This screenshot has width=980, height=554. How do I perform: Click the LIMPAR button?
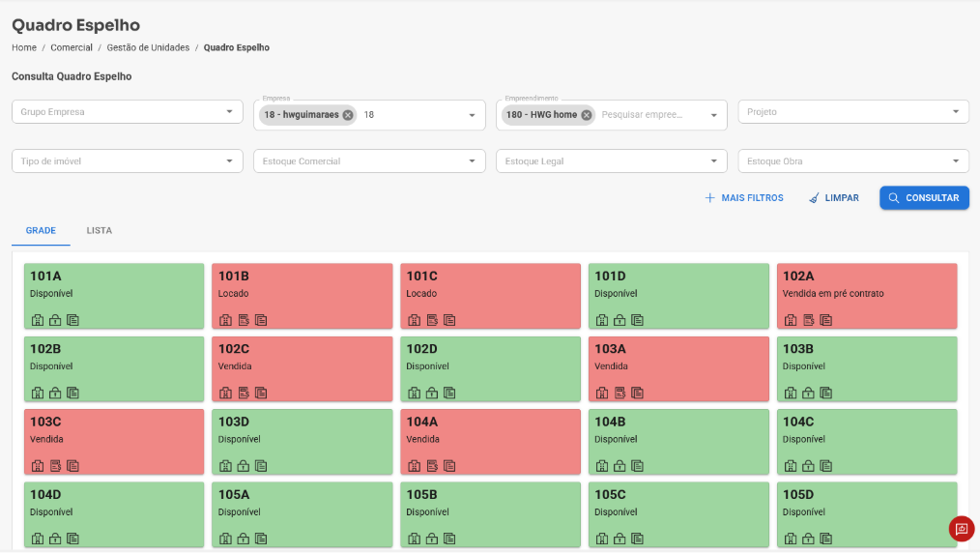(x=834, y=198)
